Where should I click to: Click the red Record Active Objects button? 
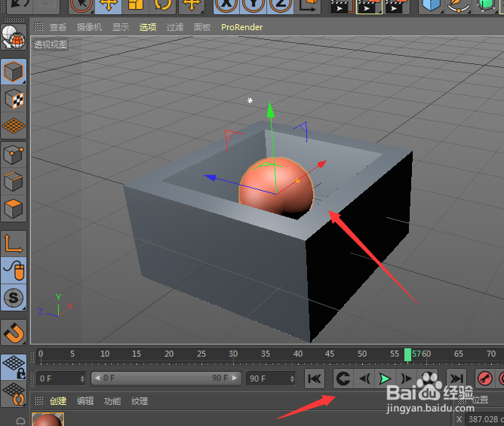click(x=484, y=378)
